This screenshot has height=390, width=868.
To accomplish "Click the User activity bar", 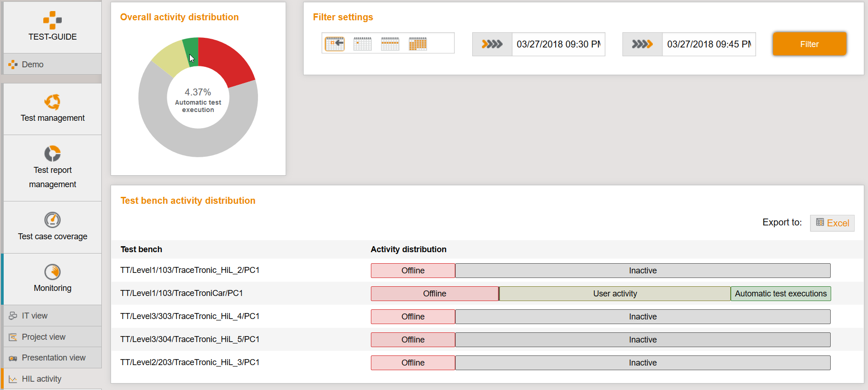I will [615, 294].
